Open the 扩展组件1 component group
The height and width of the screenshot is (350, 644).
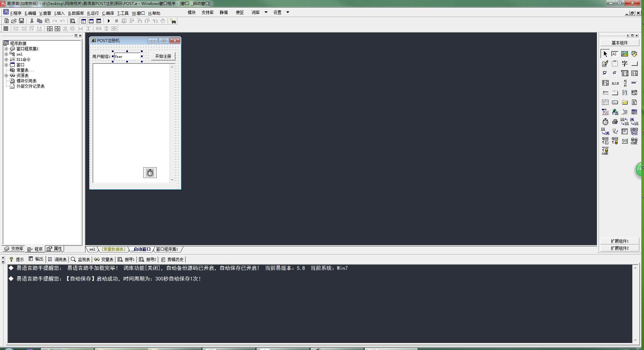(x=619, y=241)
